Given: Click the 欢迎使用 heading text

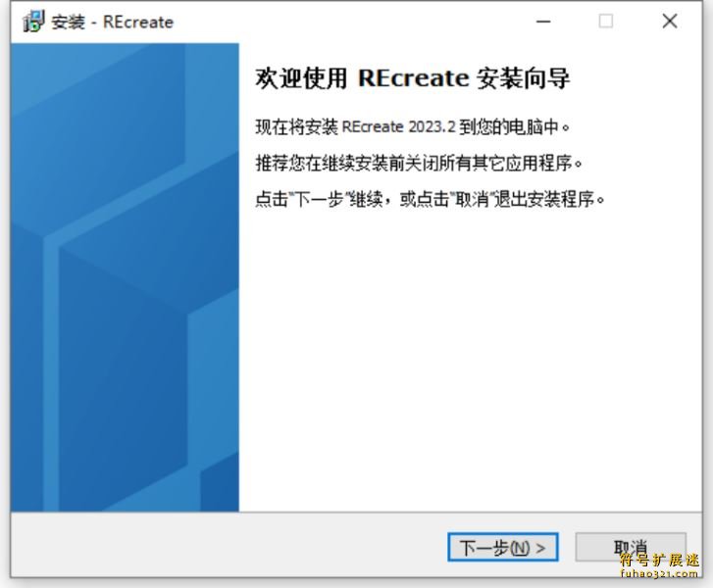Looking at the screenshot, I should click(x=301, y=79).
